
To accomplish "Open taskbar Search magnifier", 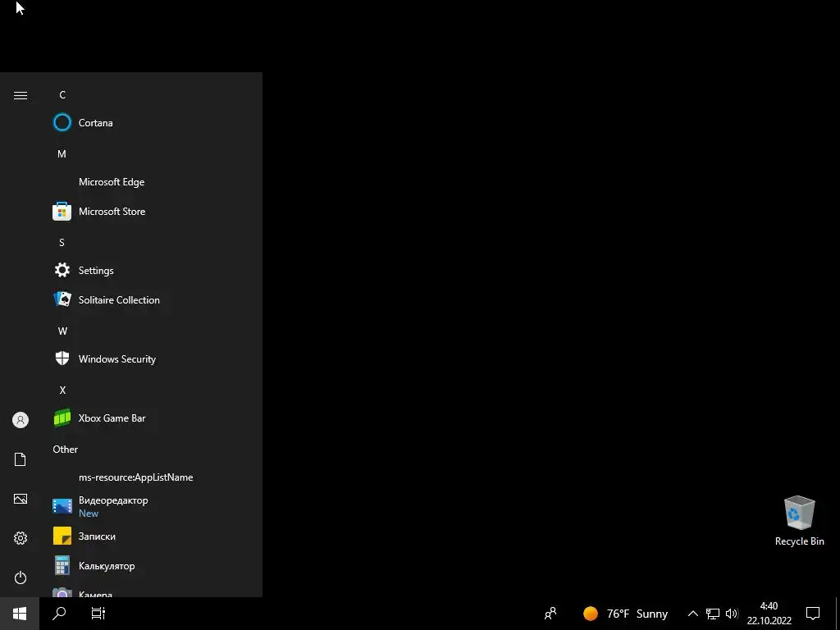I will (x=59, y=614).
